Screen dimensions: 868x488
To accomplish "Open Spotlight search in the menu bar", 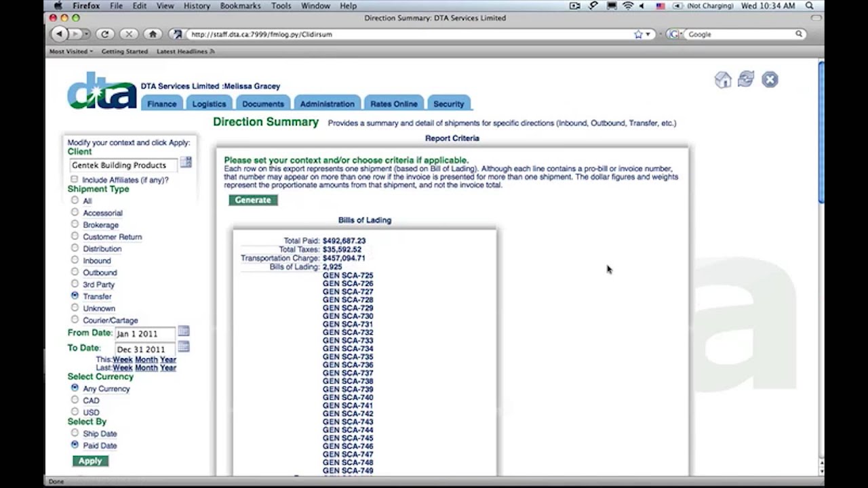I will (x=810, y=5).
